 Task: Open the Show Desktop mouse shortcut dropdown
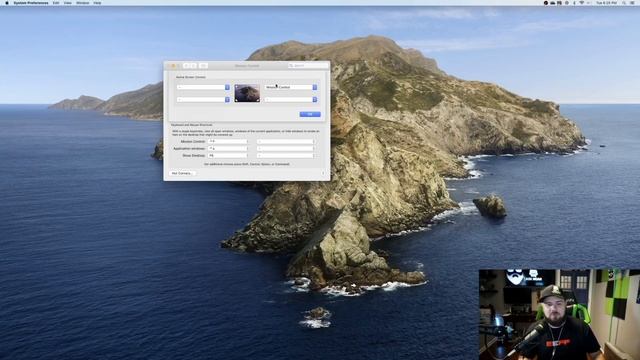tap(286, 156)
